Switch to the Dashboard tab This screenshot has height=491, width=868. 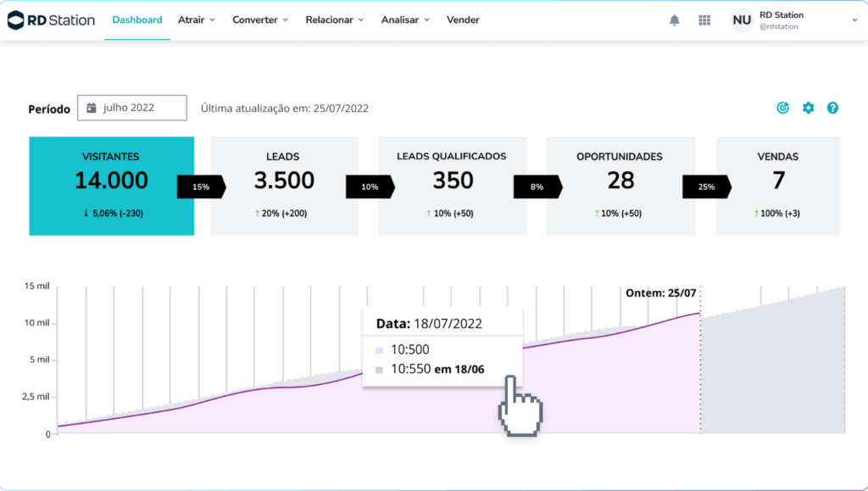[x=137, y=20]
